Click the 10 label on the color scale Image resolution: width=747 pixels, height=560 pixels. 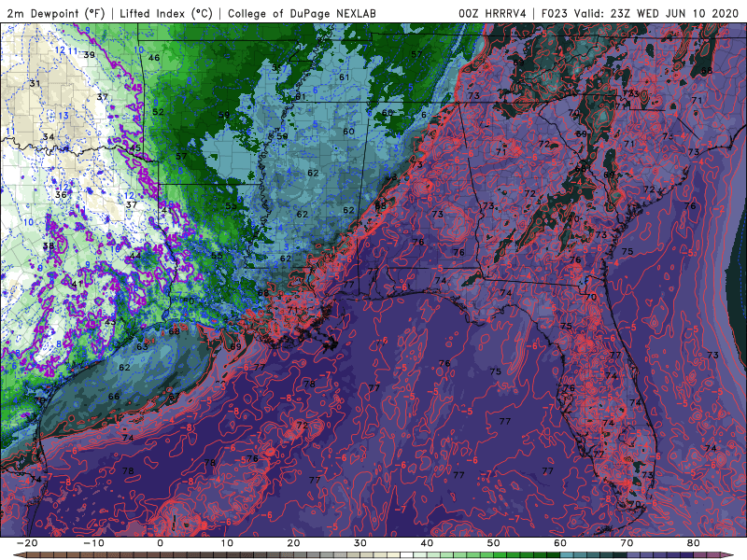coord(227,543)
